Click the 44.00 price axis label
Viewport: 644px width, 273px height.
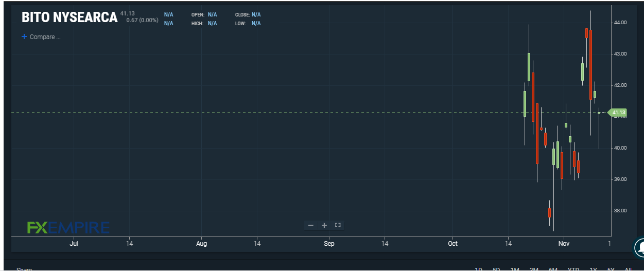[620, 23]
